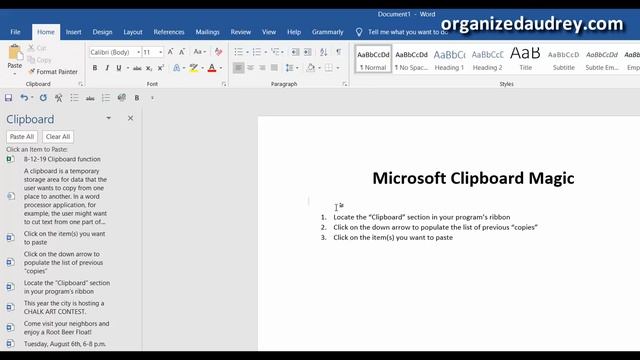640x360 pixels.
Task: Open the Customize Quick Access Toolbar arrow
Action: tap(152, 98)
